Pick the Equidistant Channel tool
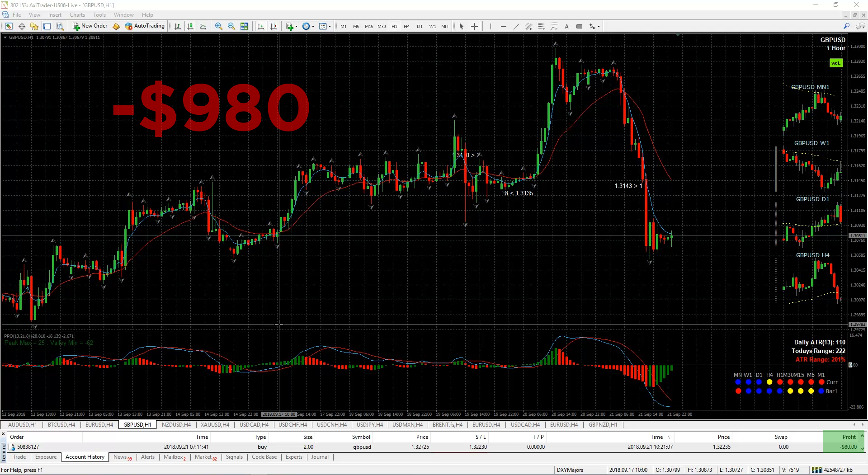This screenshot has width=868, height=475. click(x=528, y=26)
